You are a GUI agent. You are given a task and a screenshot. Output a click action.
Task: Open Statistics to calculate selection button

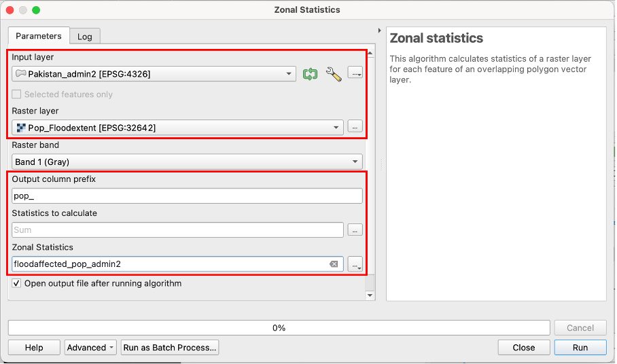point(355,230)
